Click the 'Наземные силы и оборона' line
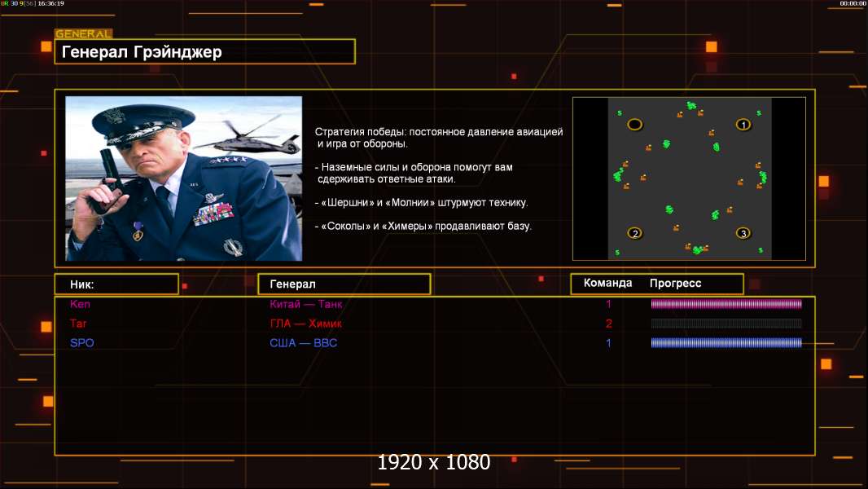Screen dimensions: 868x489 tap(414, 173)
